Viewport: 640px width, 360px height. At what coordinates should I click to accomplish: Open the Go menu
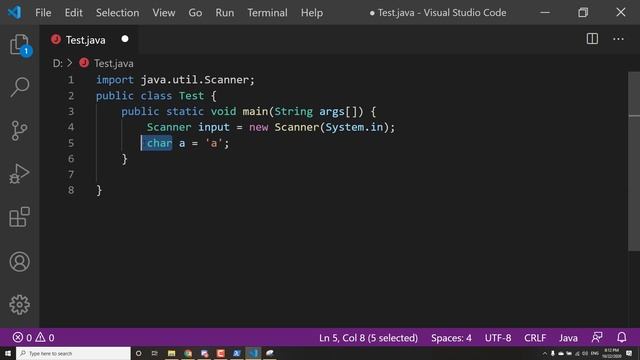pyautogui.click(x=195, y=13)
